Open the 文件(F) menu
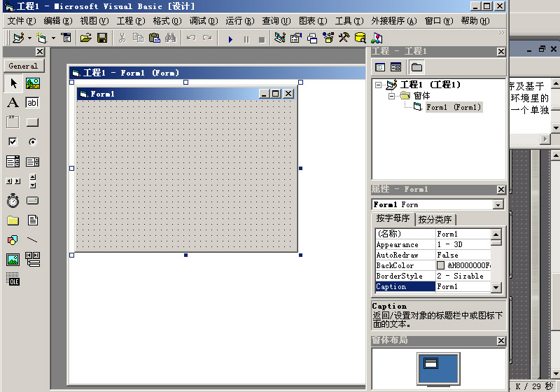The height and width of the screenshot is (392, 560). pyautogui.click(x=22, y=21)
